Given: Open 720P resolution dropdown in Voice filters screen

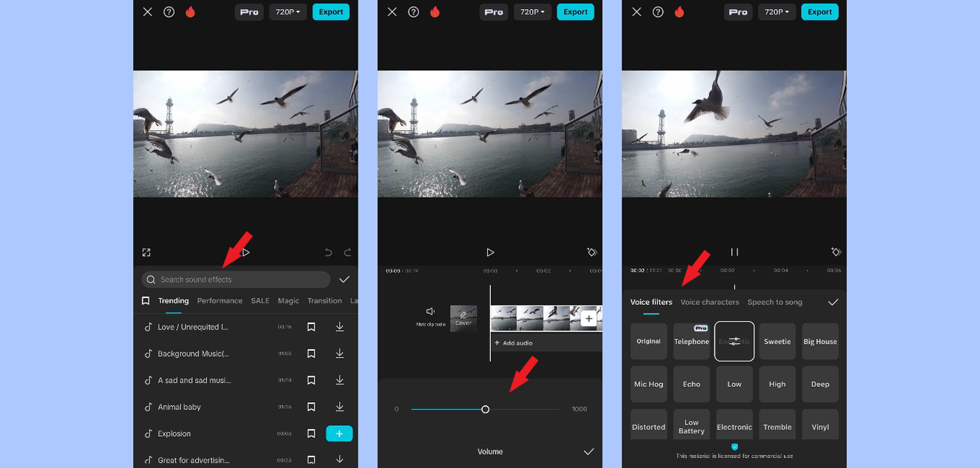Looking at the screenshot, I should (776, 11).
